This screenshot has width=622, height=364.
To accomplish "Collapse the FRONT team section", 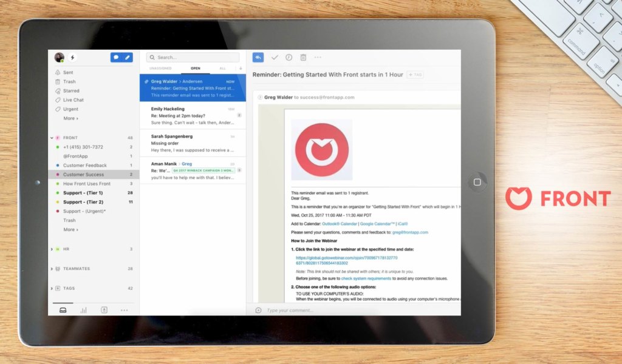I will coord(52,138).
